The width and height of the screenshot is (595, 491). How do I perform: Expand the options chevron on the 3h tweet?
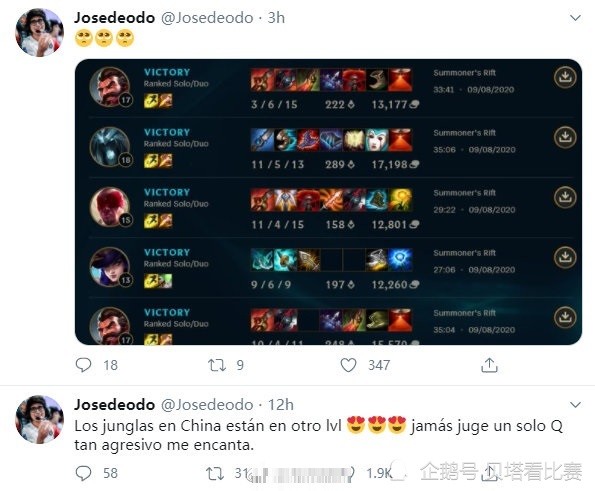[575, 18]
